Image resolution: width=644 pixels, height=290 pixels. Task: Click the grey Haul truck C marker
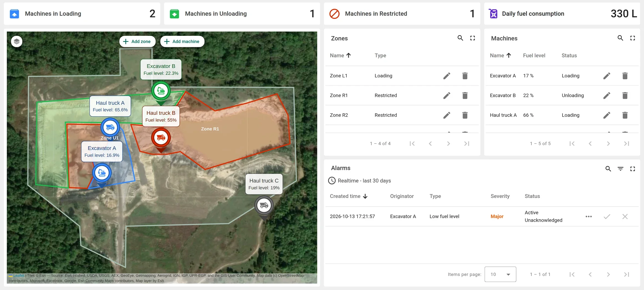pyautogui.click(x=264, y=205)
